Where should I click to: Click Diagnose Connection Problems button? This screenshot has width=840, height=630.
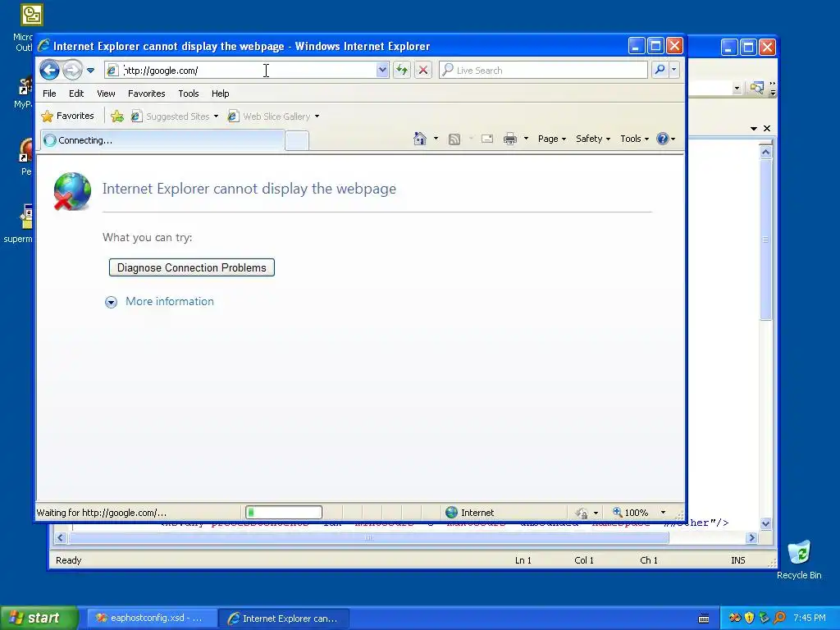point(192,268)
